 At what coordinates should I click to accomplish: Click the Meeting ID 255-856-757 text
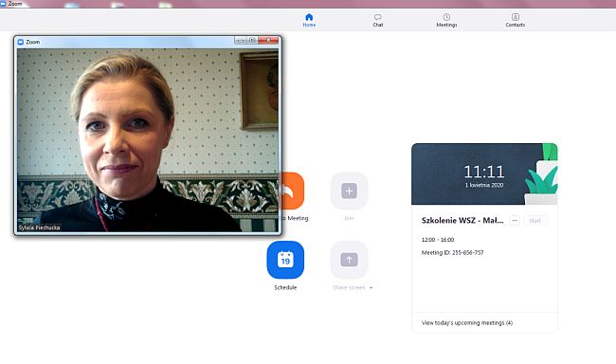[452, 253]
